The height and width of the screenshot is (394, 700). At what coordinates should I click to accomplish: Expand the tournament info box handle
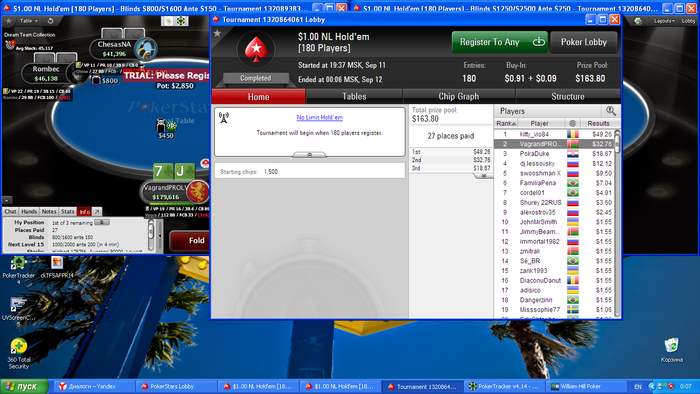309,154
